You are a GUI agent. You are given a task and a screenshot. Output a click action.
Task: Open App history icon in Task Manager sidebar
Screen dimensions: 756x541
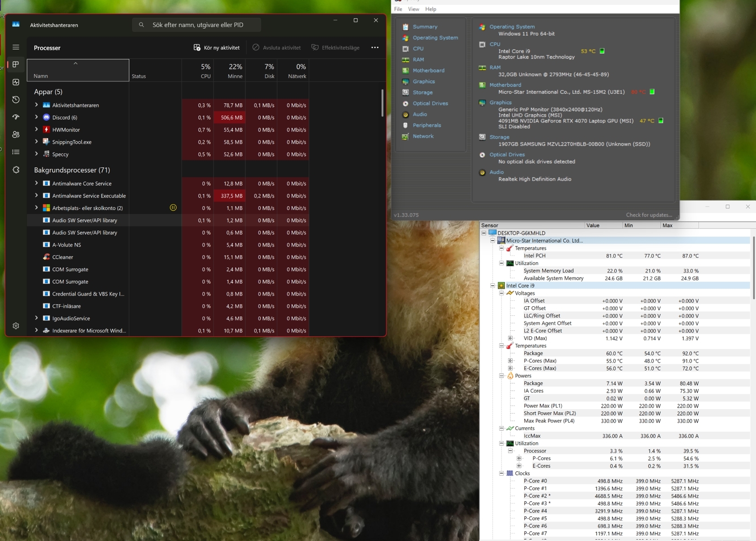tap(16, 99)
